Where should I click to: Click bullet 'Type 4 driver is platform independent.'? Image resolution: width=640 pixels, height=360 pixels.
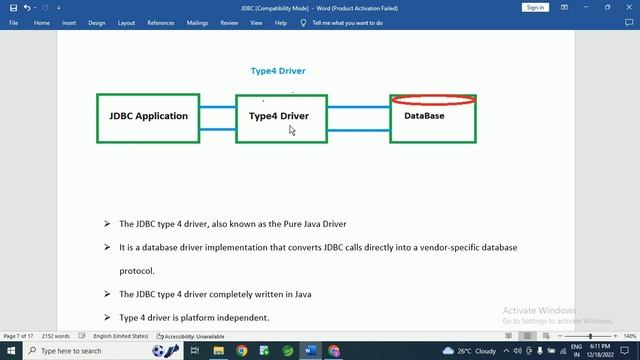[x=194, y=318]
